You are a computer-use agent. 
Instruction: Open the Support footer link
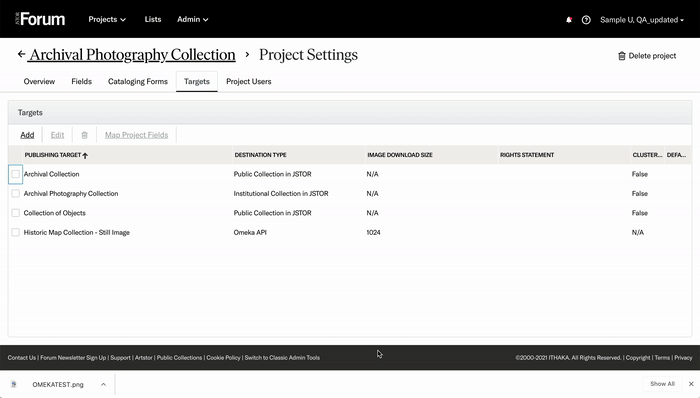tap(121, 357)
